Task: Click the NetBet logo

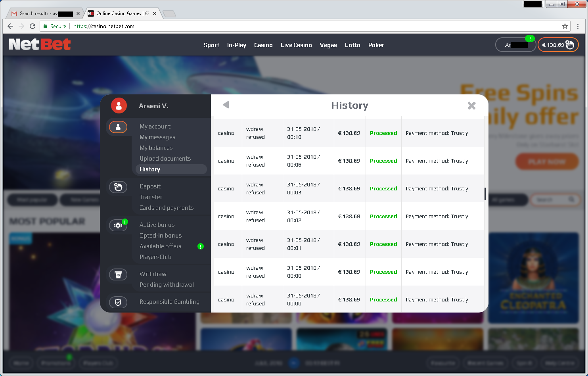Action: 40,44
